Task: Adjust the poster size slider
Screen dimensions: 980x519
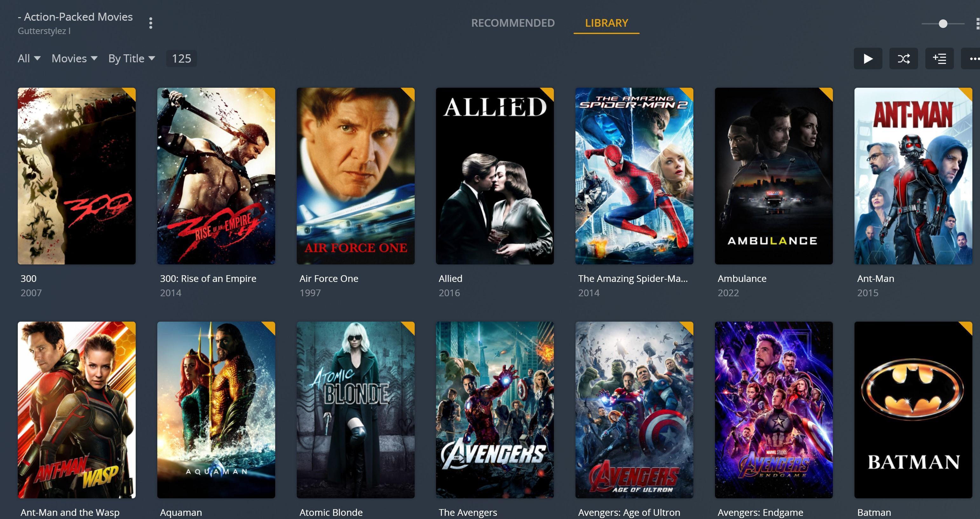Action: coord(943,24)
